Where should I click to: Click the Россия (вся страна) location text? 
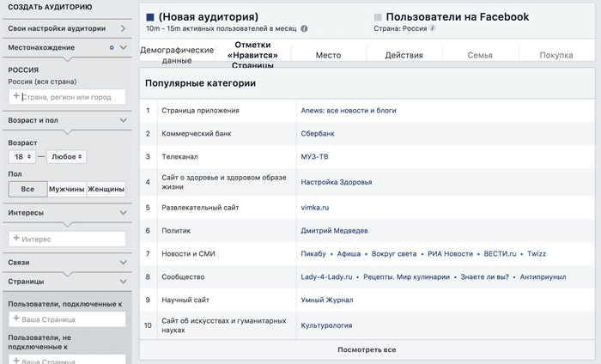[42, 82]
